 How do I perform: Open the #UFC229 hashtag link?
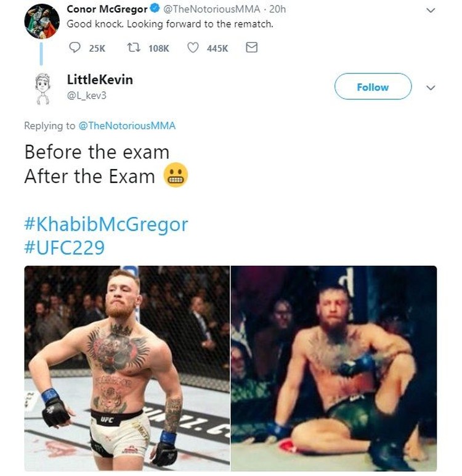(x=65, y=247)
